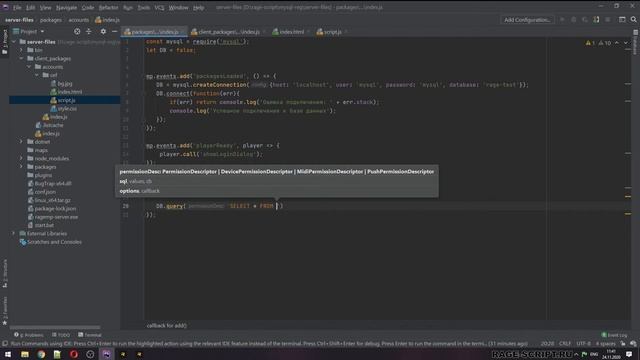Toggle the Project tool window button on the left strip

point(4,42)
